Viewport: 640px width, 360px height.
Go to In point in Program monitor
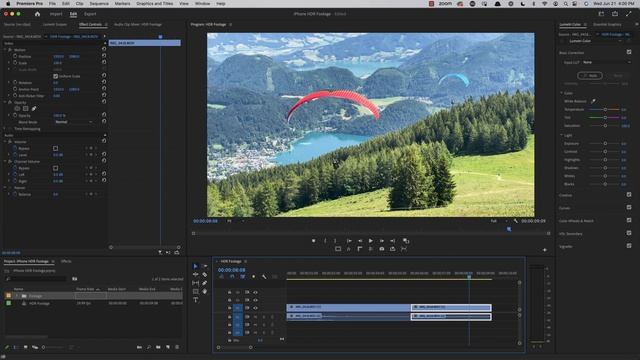(x=349, y=241)
